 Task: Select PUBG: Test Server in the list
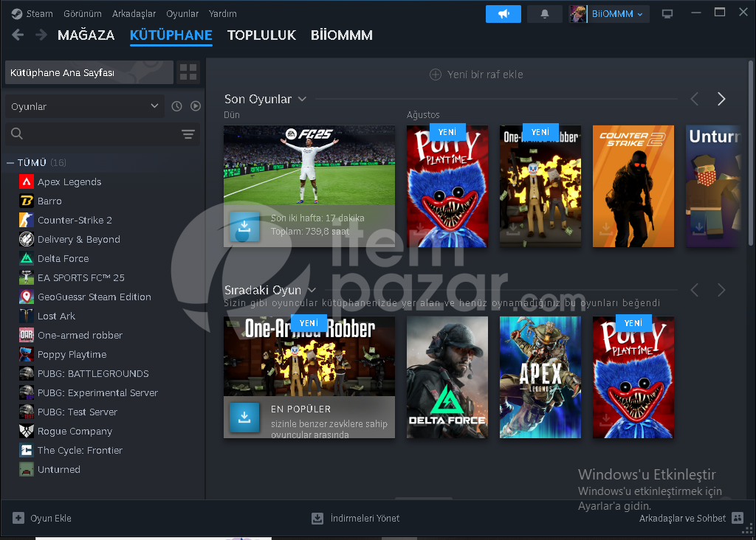point(77,412)
